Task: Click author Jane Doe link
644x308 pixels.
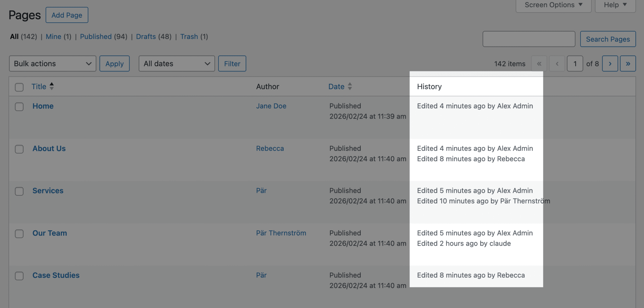Action: coord(271,106)
